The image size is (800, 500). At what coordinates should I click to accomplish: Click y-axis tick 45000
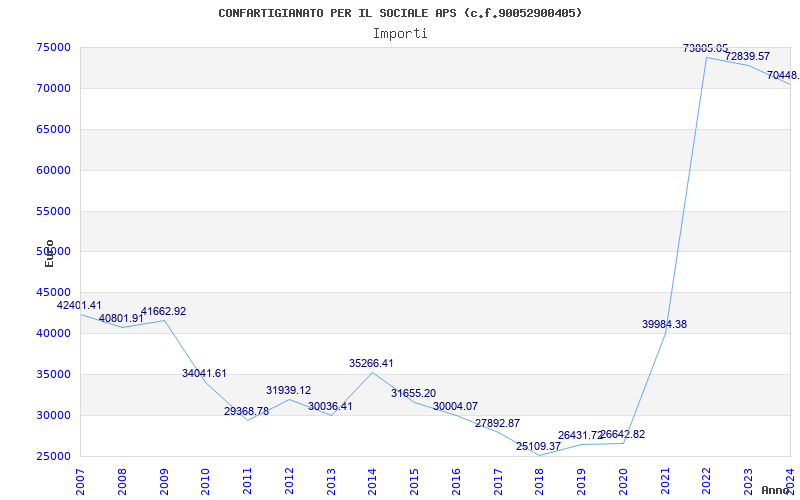point(54,292)
